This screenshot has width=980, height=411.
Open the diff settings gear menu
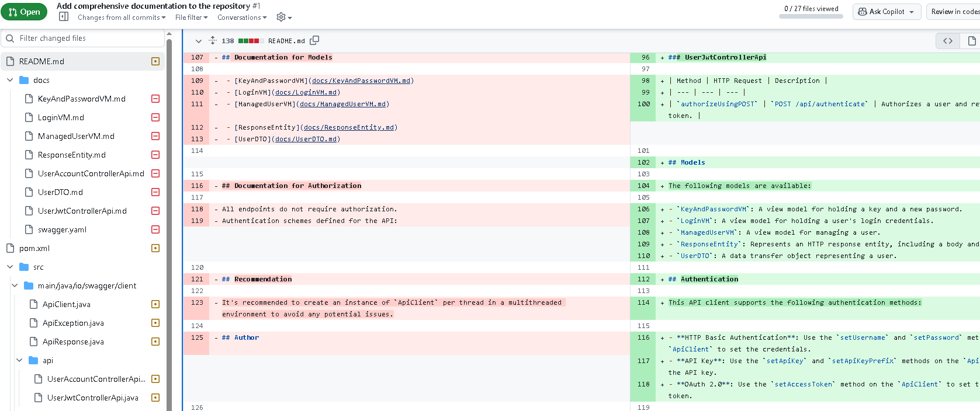coord(283,18)
